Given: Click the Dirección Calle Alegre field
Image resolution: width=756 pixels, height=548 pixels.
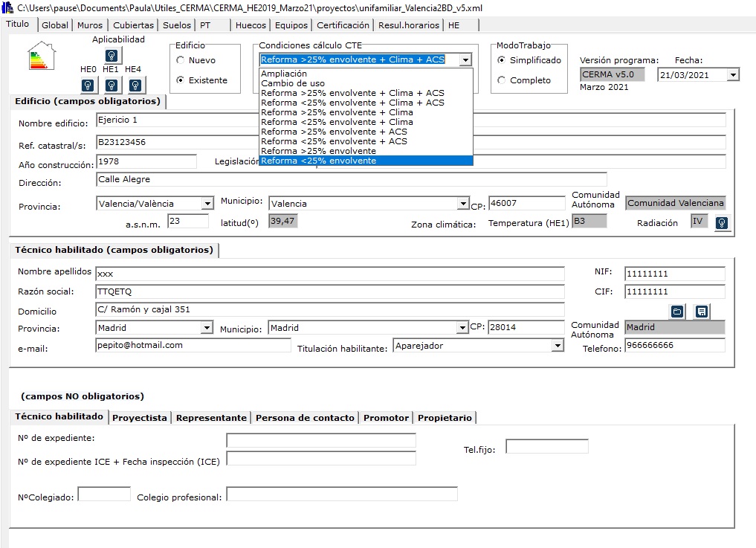Looking at the screenshot, I should [351, 179].
